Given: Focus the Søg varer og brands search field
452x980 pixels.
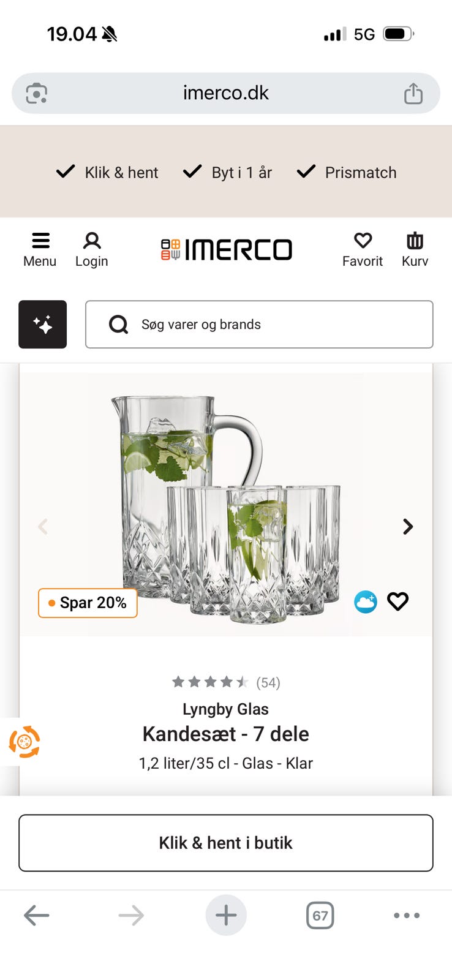Looking at the screenshot, I should click(x=269, y=325).
